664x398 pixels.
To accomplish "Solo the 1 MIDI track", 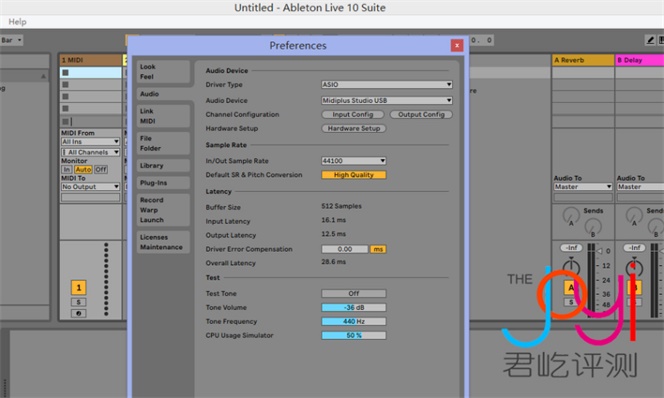I will click(x=78, y=302).
